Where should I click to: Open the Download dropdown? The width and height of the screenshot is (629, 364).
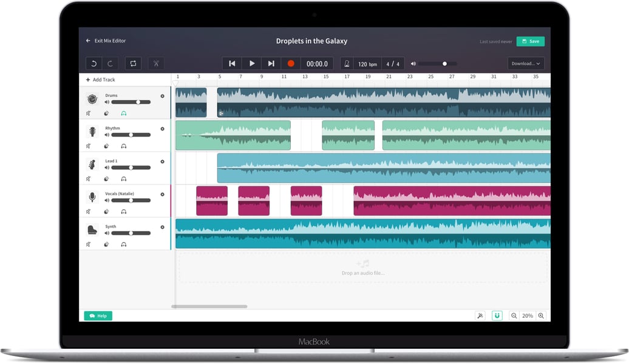click(526, 63)
